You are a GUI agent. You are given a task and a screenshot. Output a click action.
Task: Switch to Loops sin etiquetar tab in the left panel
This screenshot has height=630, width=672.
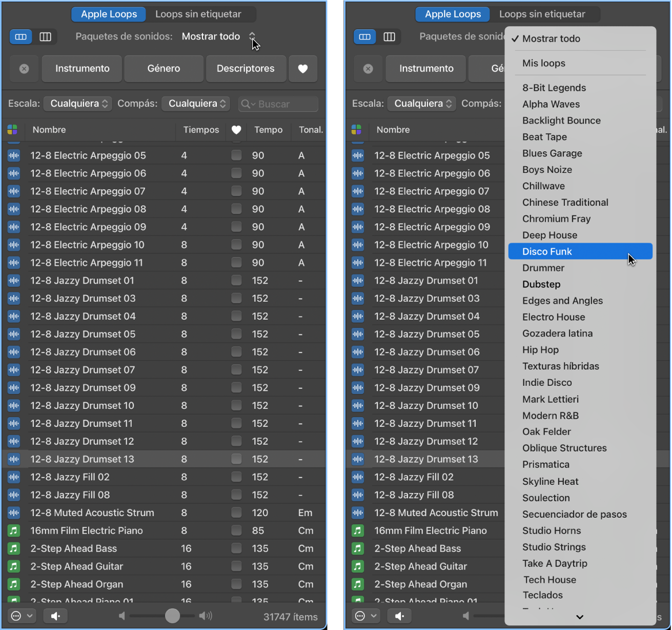198,14
